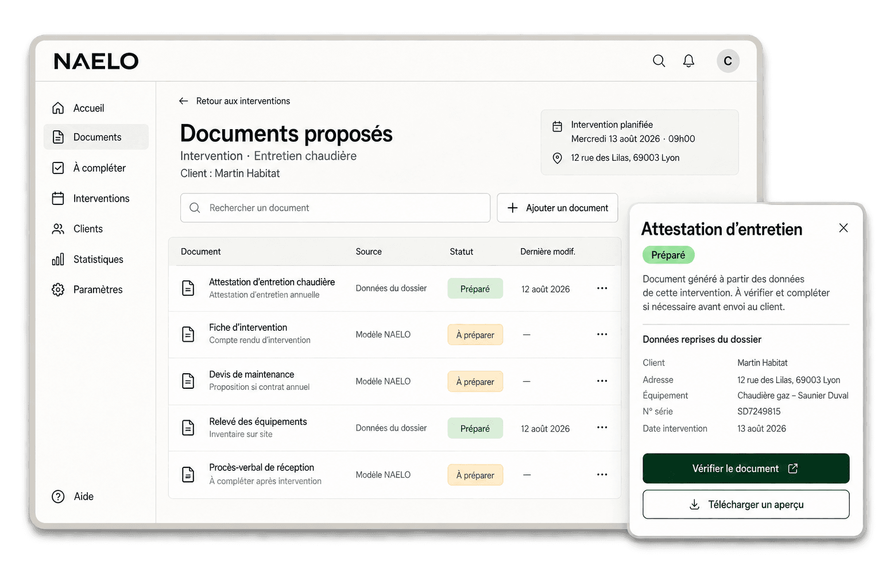The width and height of the screenshot is (882, 588).
Task: Click Télécharger un aperçu button
Action: pos(746,504)
